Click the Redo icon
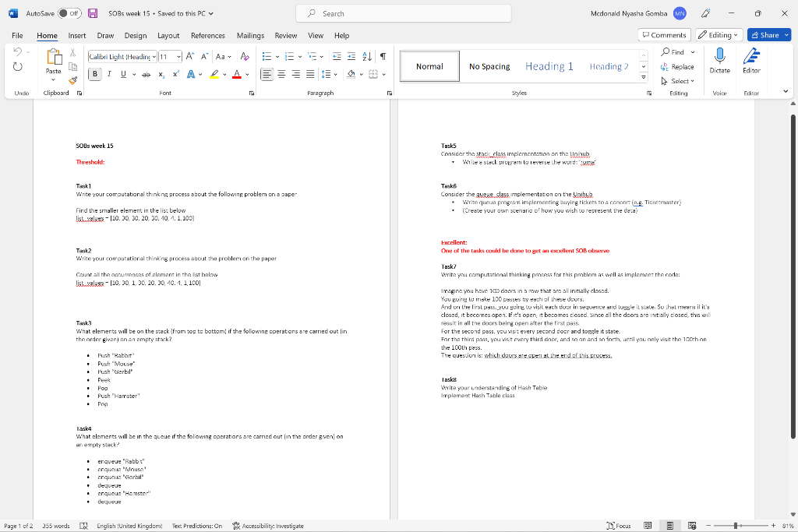Image resolution: width=798 pixels, height=532 pixels. (x=18, y=67)
